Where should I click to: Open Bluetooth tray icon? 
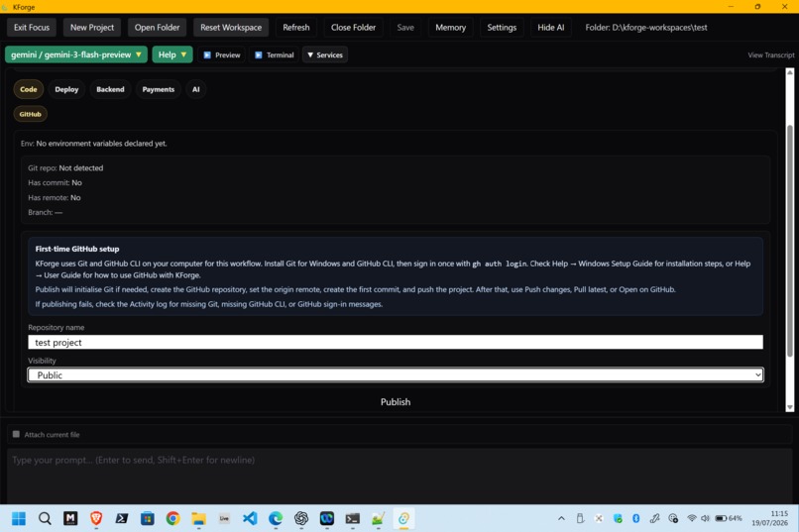636,518
